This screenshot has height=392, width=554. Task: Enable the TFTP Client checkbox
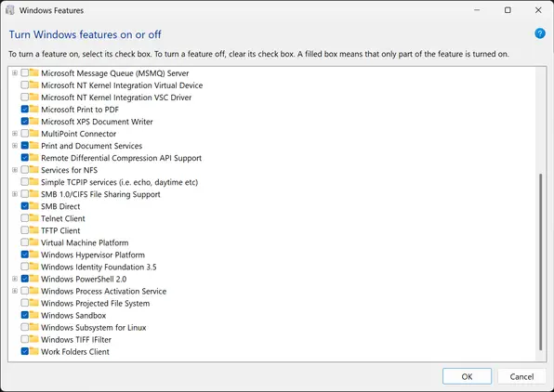click(25, 230)
